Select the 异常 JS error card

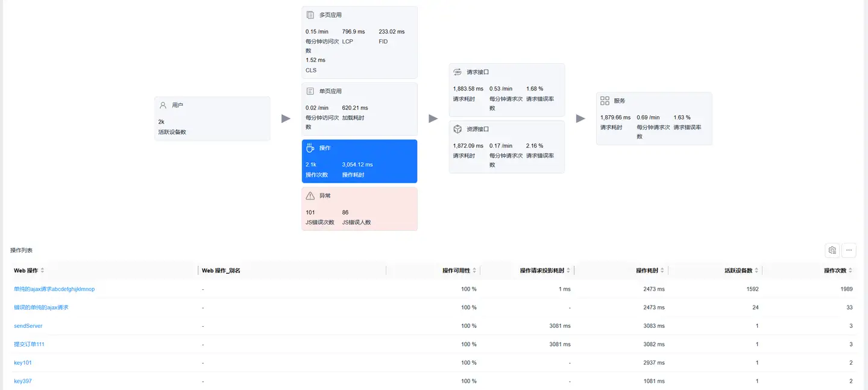pyautogui.click(x=359, y=209)
